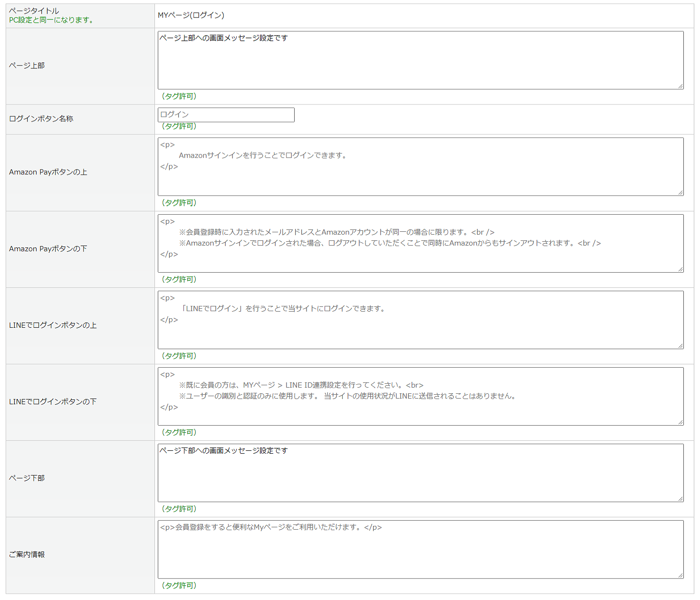Click the line starting ※ユーザーの識別と認証のみ
The height and width of the screenshot is (600, 700).
coord(348,396)
